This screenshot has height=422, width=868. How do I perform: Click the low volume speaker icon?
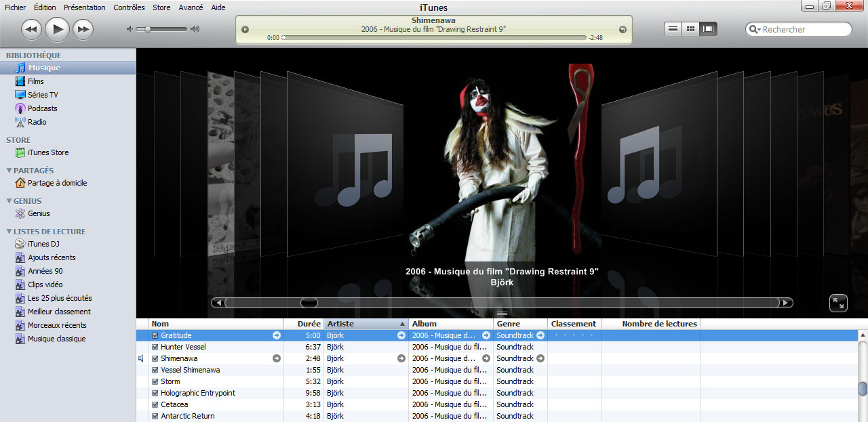(130, 29)
